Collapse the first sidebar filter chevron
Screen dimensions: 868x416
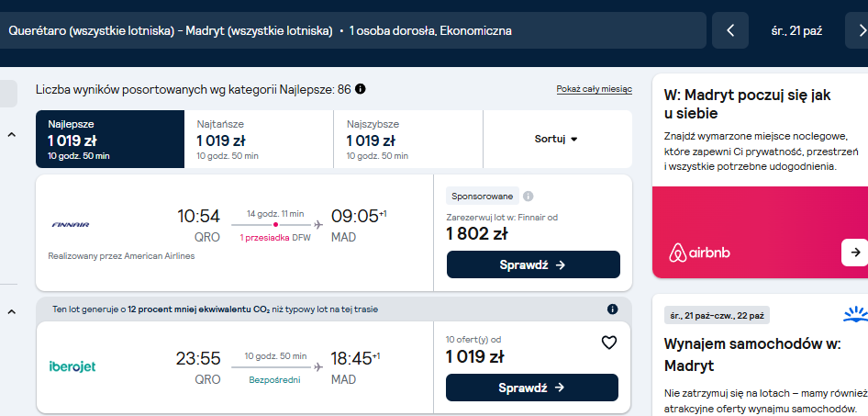coord(12,135)
